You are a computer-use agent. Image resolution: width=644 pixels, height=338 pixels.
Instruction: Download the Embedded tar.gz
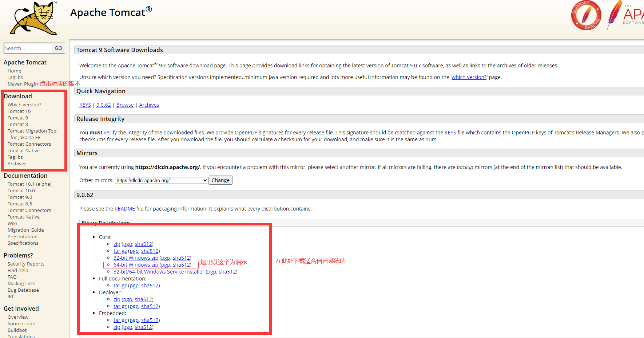[x=120, y=320]
